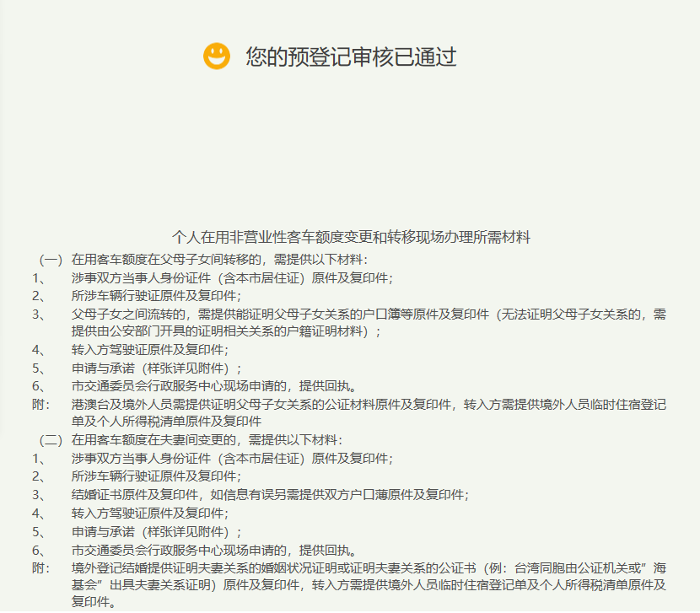Click the heading 您的预登记审核已通过
This screenshot has height=613, width=700.
coord(351,56)
